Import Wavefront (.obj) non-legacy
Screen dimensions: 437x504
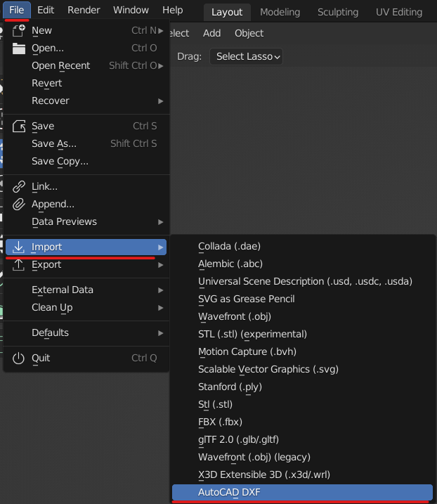pos(302,316)
